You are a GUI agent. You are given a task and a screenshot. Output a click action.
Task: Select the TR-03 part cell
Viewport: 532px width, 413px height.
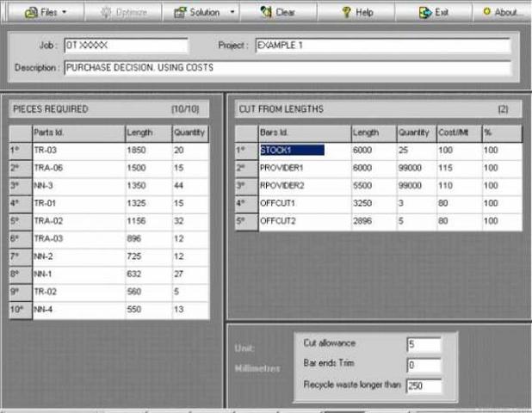pyautogui.click(x=78, y=151)
